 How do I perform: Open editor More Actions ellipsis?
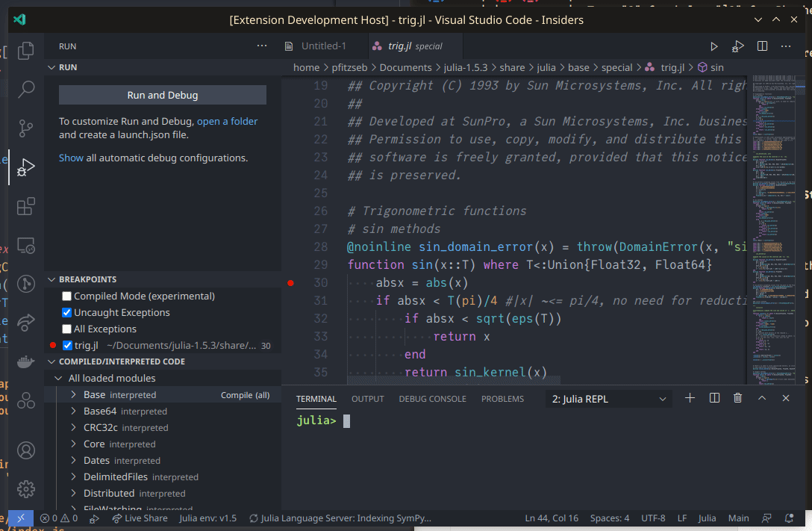786,46
